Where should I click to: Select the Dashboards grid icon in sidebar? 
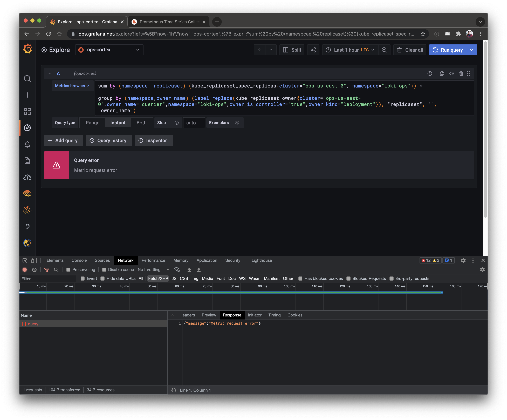(27, 111)
